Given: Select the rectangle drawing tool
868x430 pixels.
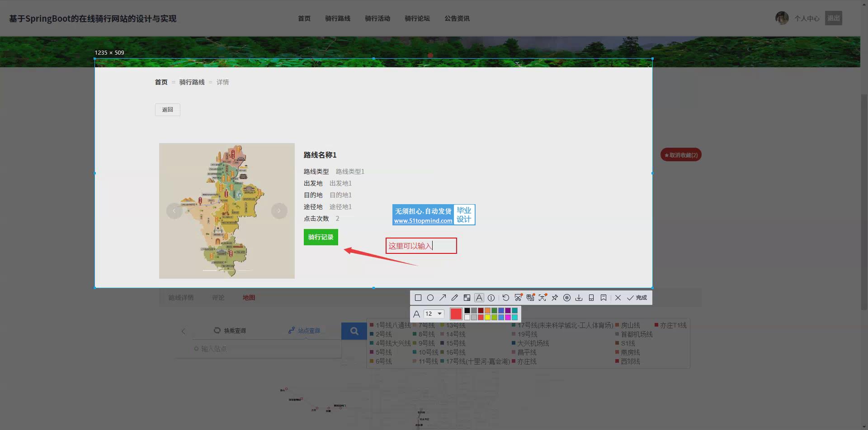Looking at the screenshot, I should (418, 298).
